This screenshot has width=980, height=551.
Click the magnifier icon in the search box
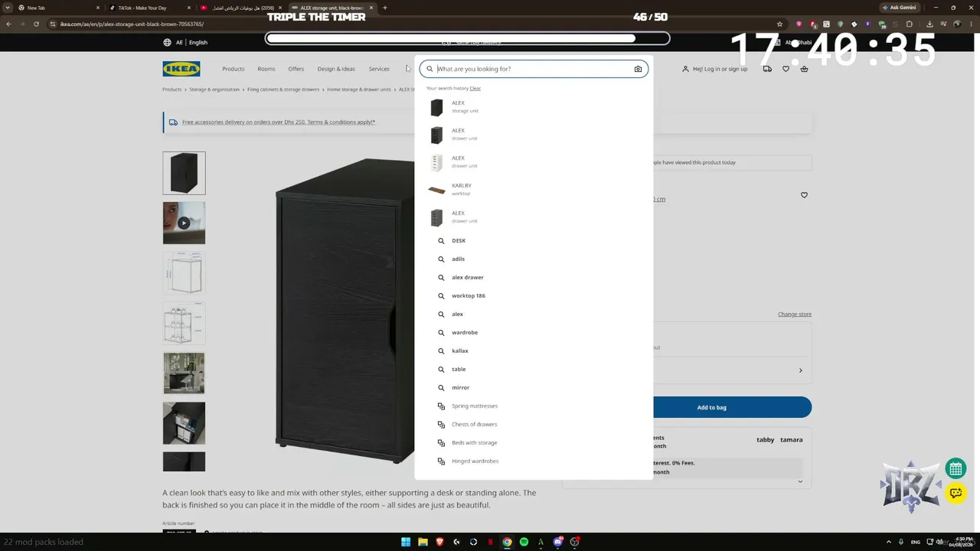(430, 69)
